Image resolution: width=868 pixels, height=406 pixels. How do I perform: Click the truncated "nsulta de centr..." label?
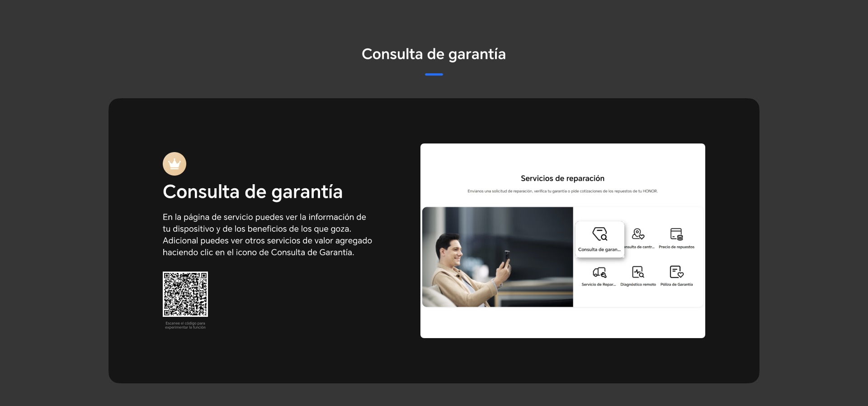pos(640,247)
